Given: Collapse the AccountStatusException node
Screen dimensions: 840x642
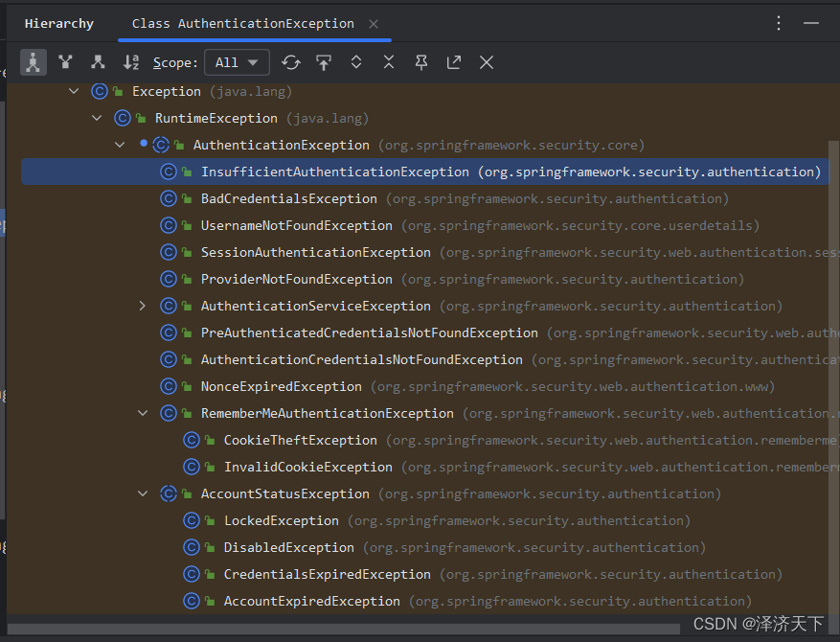Looking at the screenshot, I should click(143, 493).
